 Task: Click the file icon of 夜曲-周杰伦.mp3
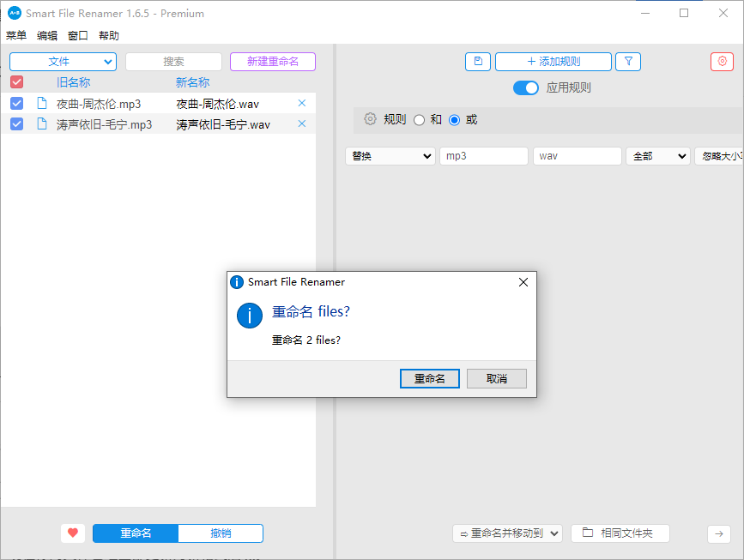point(42,103)
